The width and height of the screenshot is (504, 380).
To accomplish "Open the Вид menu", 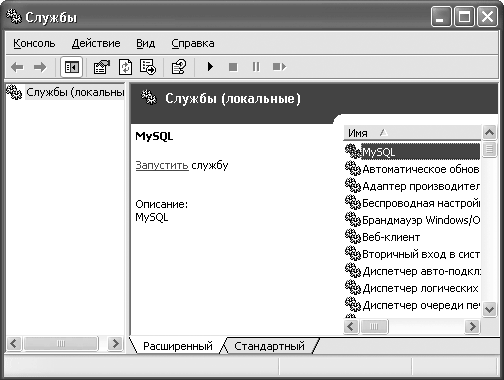I will click(x=146, y=43).
